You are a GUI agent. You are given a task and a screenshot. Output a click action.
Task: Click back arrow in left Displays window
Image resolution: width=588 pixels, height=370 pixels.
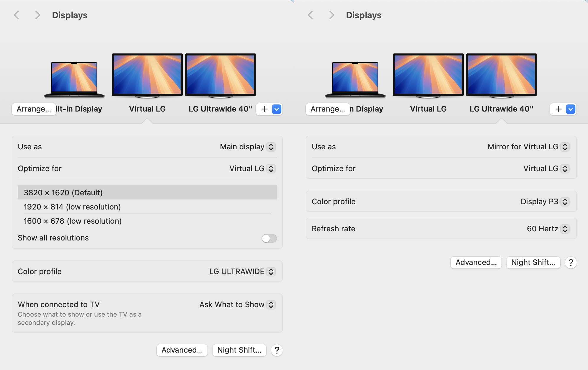coord(17,15)
